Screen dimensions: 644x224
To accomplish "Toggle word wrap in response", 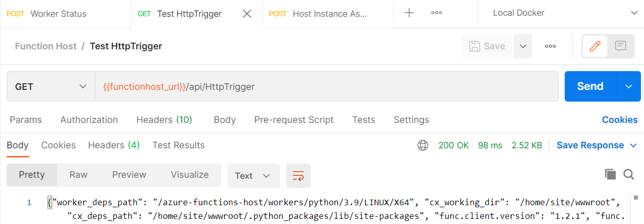I will 298,176.
